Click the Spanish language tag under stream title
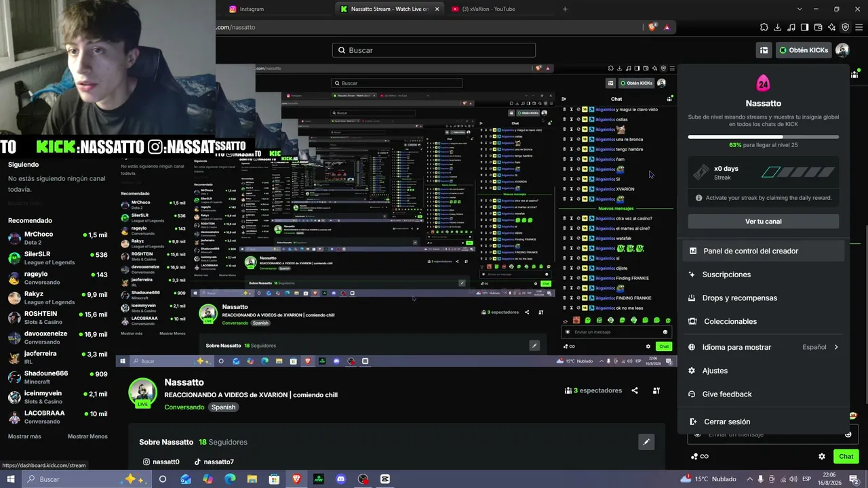 (x=223, y=407)
